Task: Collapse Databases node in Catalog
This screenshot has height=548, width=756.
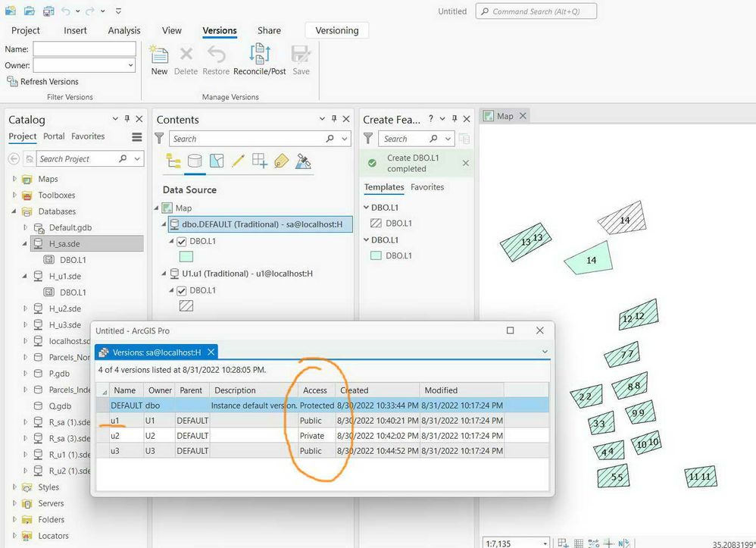Action: point(14,211)
